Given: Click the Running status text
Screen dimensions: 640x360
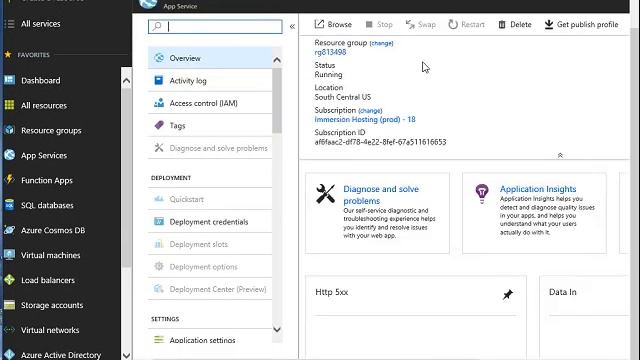Looking at the screenshot, I should click(x=328, y=75).
